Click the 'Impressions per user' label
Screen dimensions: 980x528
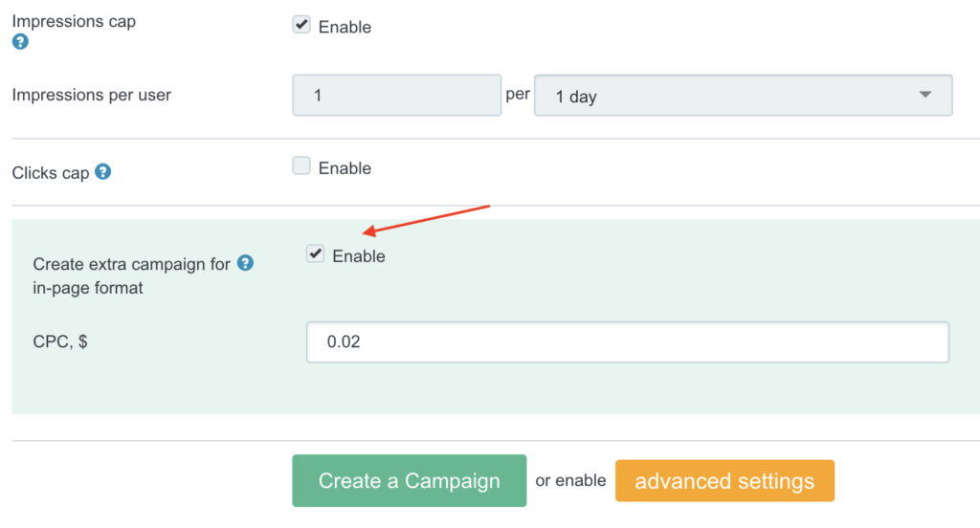point(91,95)
